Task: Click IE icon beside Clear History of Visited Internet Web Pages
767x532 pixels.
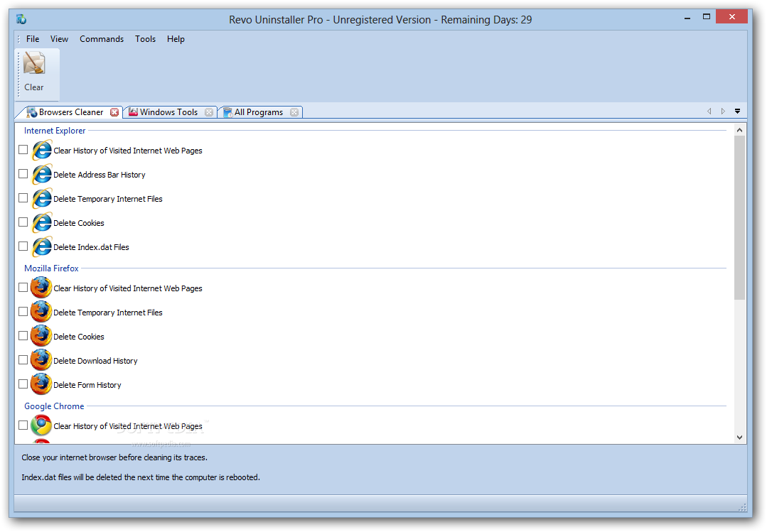Action: [42, 150]
